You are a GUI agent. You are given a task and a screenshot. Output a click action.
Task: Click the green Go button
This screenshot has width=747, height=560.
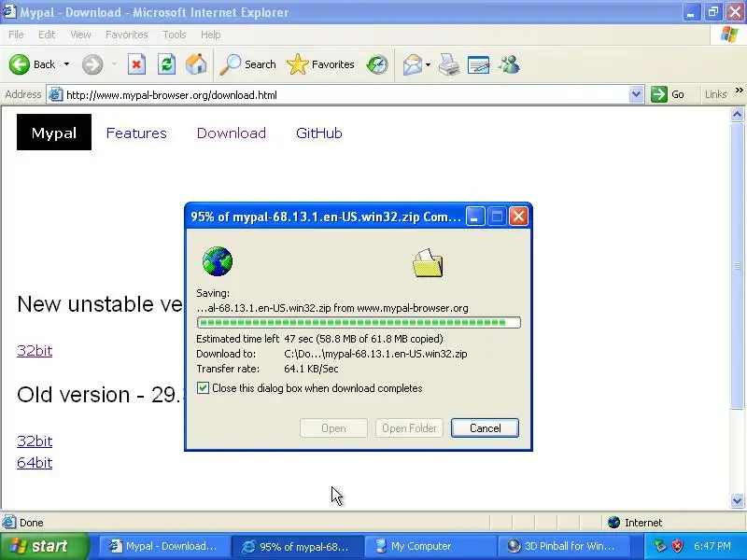[x=668, y=94]
